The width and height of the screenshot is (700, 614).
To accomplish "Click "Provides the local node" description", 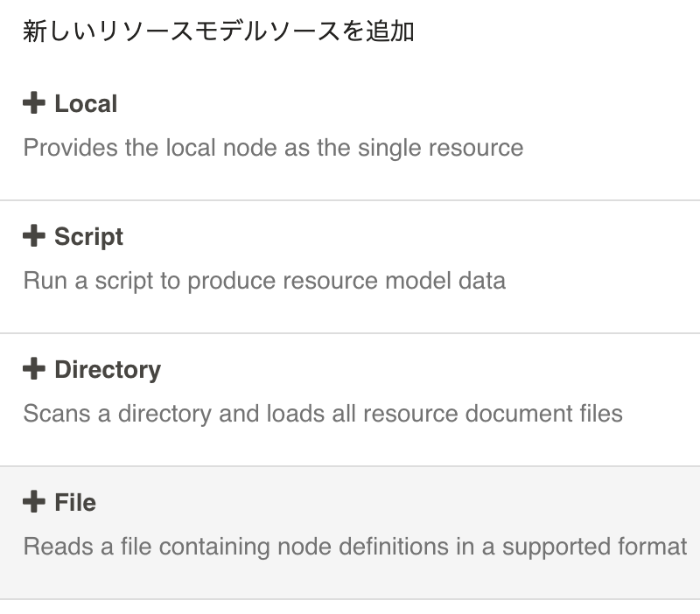I will click(273, 147).
